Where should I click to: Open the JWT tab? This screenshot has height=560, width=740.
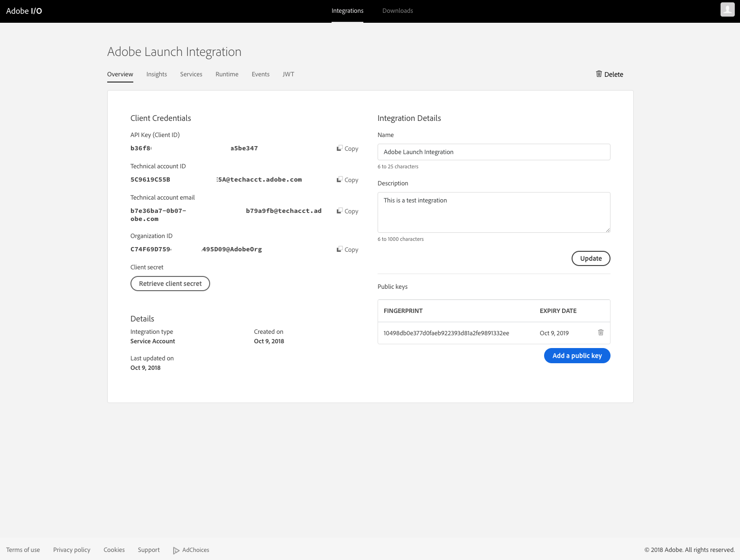tap(288, 74)
